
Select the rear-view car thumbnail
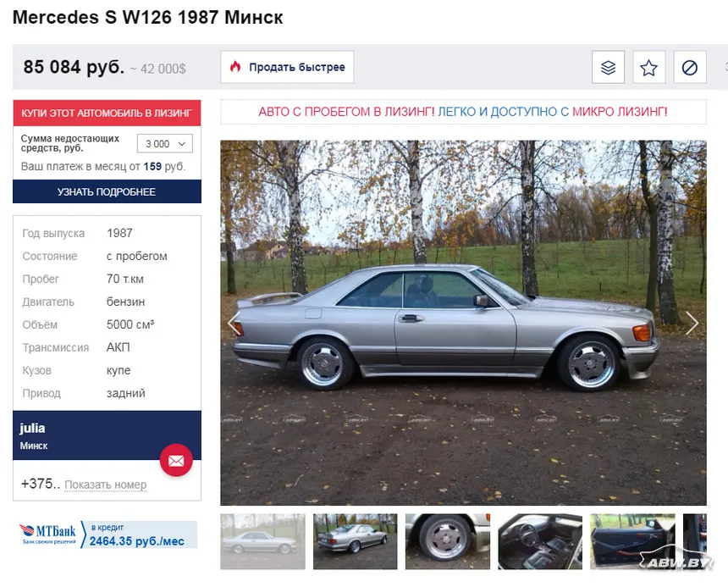click(356, 541)
